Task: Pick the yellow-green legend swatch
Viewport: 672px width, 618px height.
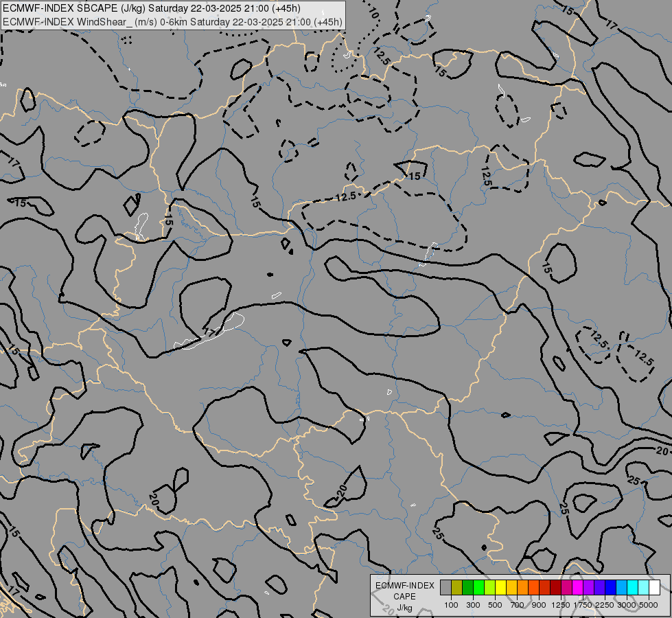Action: click(x=490, y=588)
